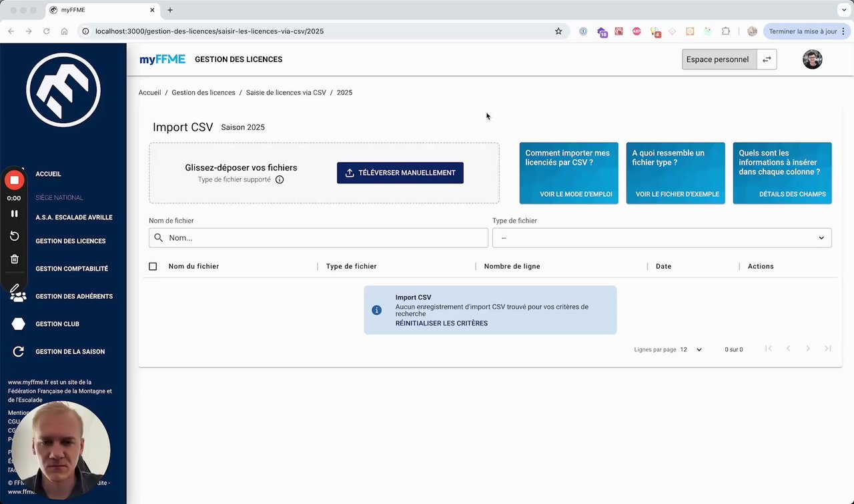Click the myFFME round logo in sidebar
This screenshot has height=504, width=854.
pos(63,90)
